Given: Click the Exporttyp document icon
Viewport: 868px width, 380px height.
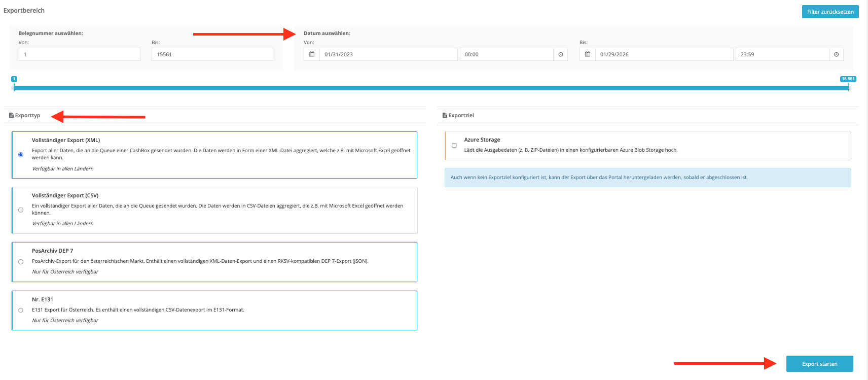Looking at the screenshot, I should pyautogui.click(x=11, y=116).
